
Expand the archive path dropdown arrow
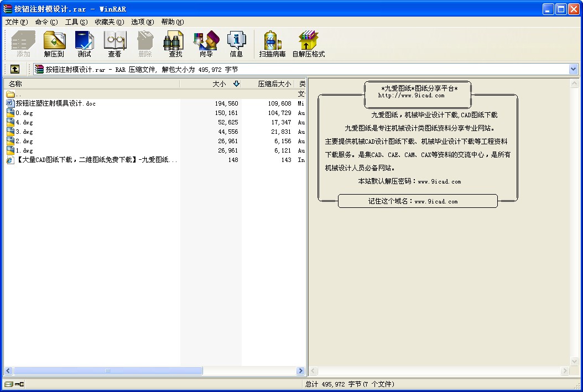573,69
